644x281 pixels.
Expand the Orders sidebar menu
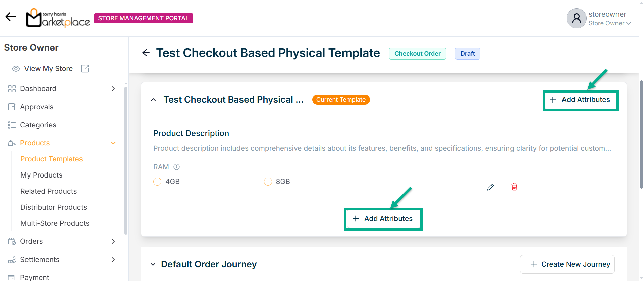click(113, 241)
